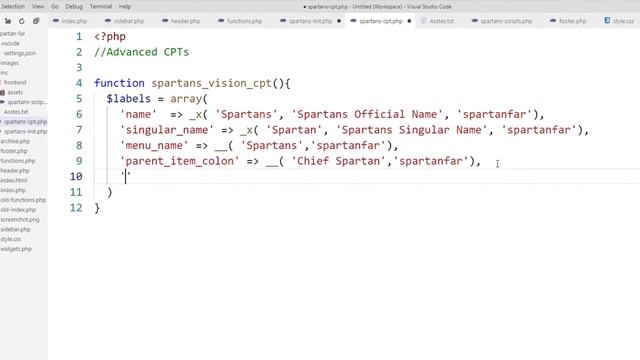Open functions.php in the explorer tree
640x360 pixels.
pos(18,161)
